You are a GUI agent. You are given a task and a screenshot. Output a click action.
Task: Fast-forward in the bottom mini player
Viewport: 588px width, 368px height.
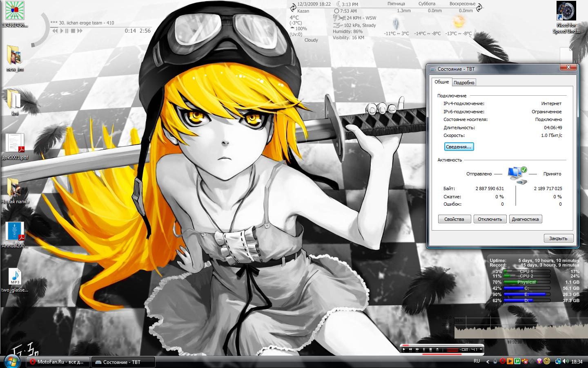click(417, 350)
